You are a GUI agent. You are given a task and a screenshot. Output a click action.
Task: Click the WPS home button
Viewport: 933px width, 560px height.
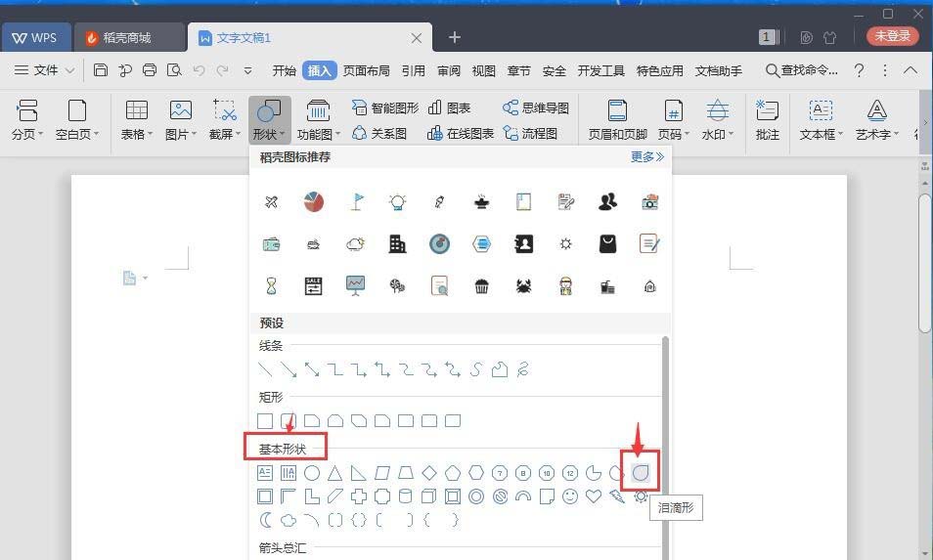(x=36, y=37)
